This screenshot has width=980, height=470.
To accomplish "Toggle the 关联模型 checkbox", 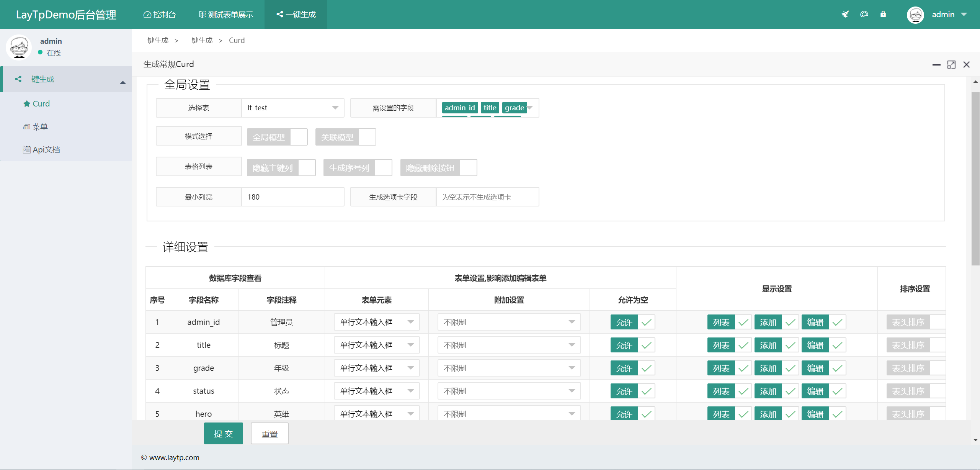I will (x=346, y=137).
